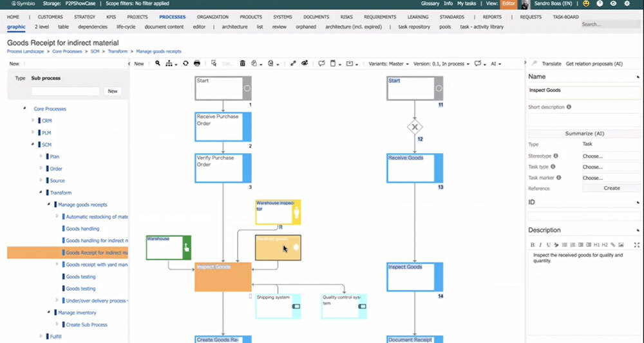644x343 pixels.
Task: Follow the Process Landscape breadcrumb link
Action: 26,51
